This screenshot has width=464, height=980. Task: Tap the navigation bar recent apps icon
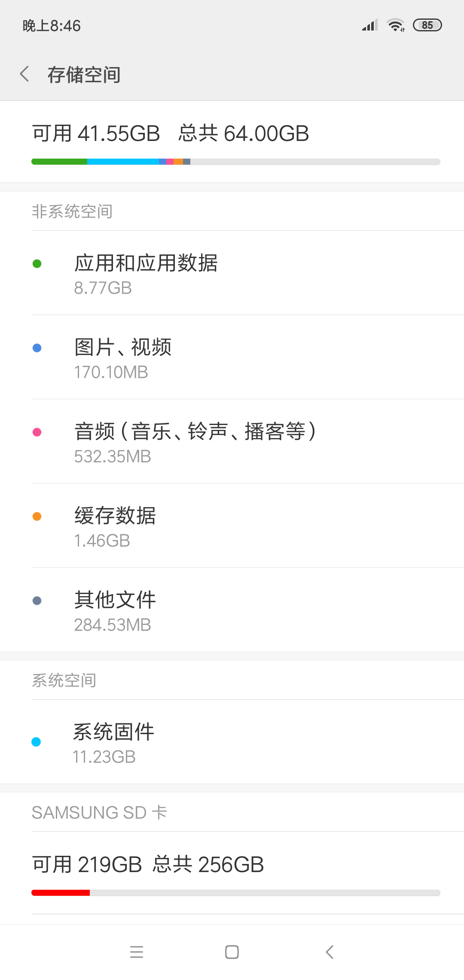click(137, 952)
